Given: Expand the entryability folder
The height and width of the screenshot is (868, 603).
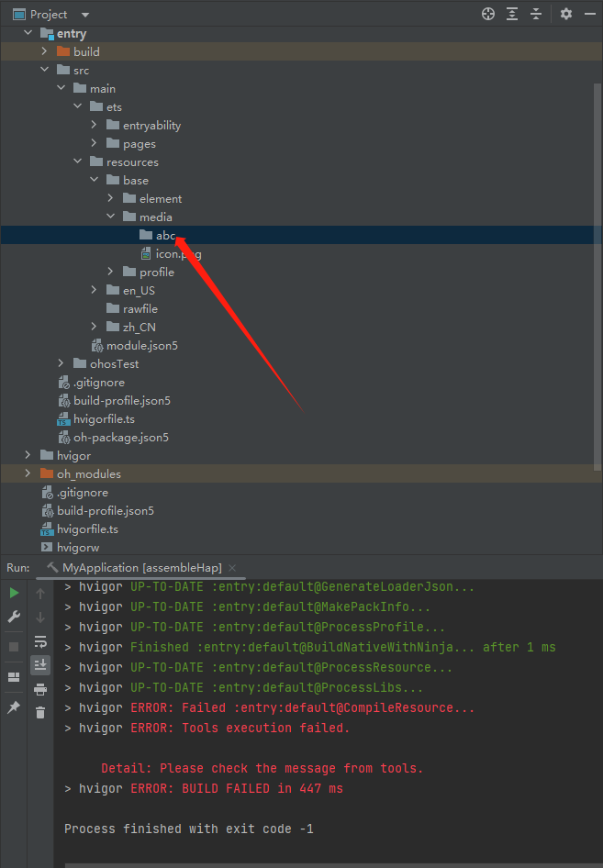Looking at the screenshot, I should 95,125.
